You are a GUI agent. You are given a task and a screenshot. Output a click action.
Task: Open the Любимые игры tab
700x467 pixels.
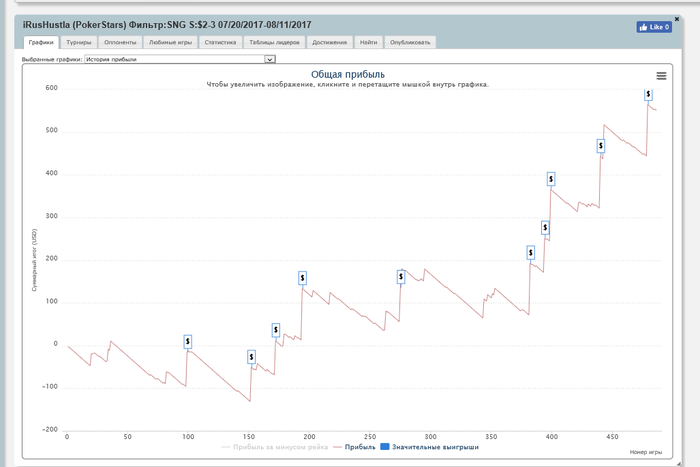point(170,42)
